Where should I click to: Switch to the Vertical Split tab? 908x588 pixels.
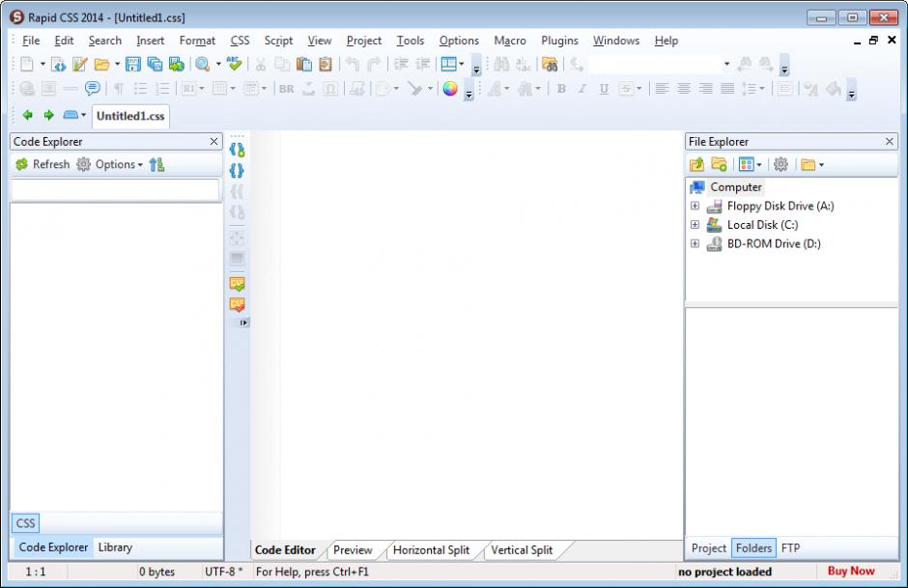522,549
